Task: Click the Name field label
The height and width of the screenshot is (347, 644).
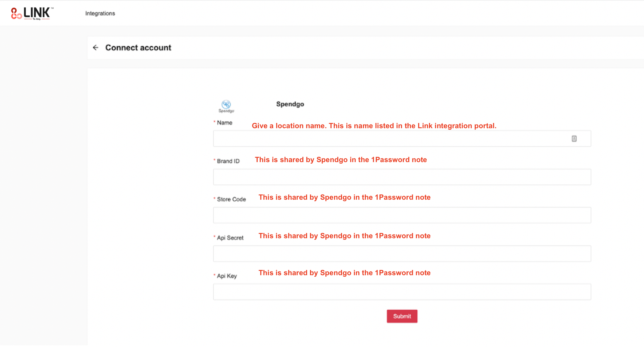Action: (x=224, y=123)
